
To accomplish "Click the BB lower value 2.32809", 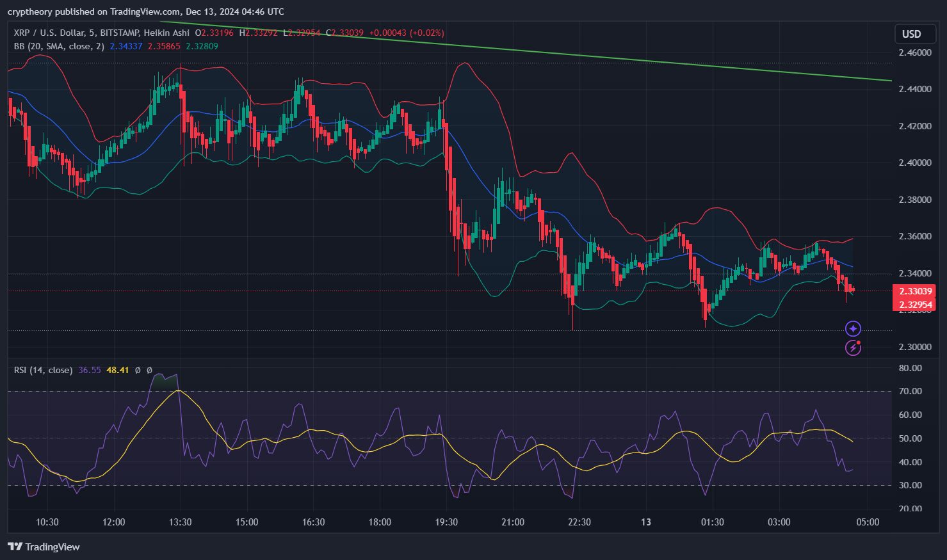I will pyautogui.click(x=202, y=46).
